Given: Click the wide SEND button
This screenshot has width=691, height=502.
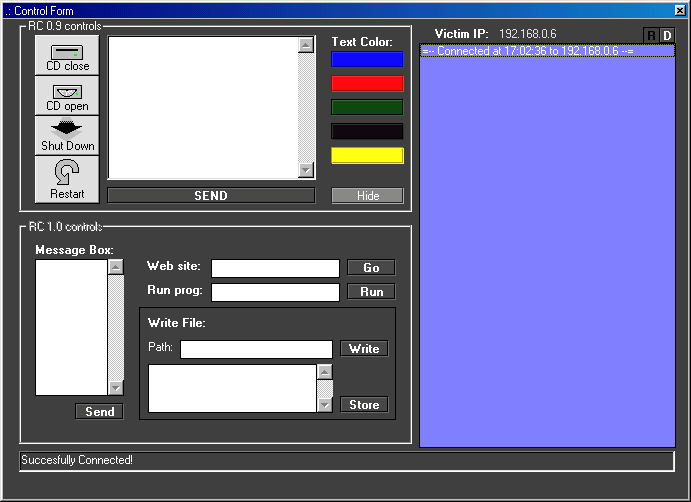Looking at the screenshot, I should pyautogui.click(x=211, y=196).
